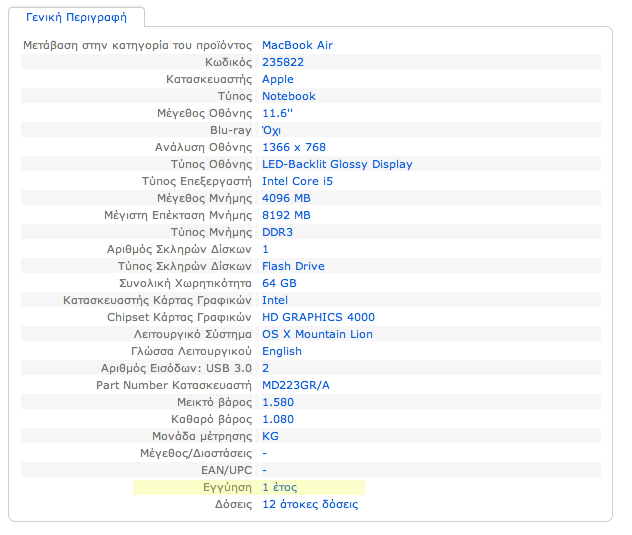Viewport: 632px width, 535px height.
Task: Click the Chipset Κάρτας Γραφικών label
Action: [x=179, y=317]
